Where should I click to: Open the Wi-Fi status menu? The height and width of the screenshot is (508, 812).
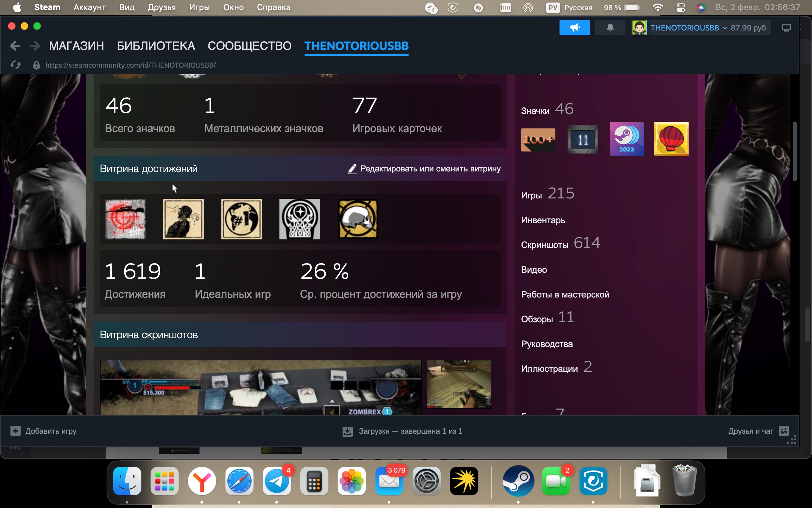click(x=658, y=7)
